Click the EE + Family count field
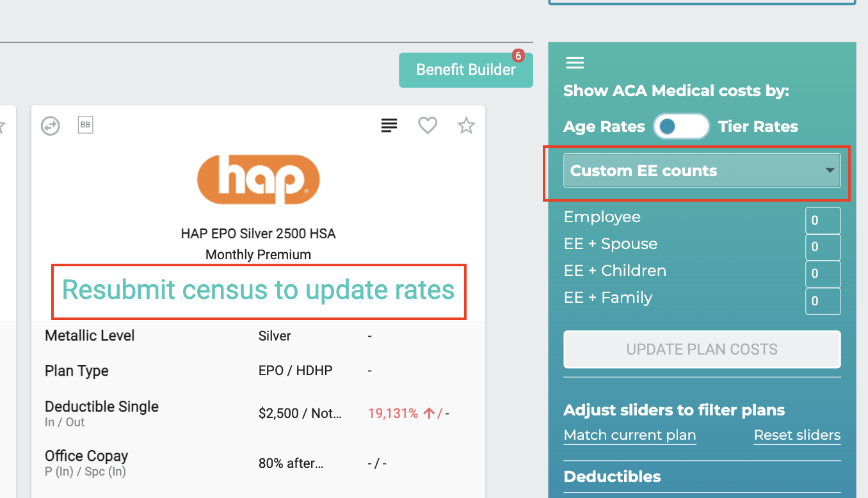The height and width of the screenshot is (498, 868). [x=823, y=301]
